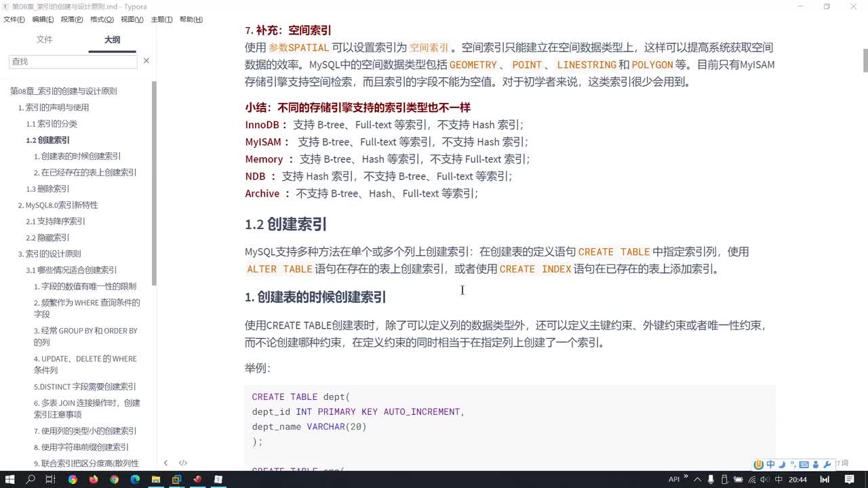Open the IME soft keyboard icon

804,464
